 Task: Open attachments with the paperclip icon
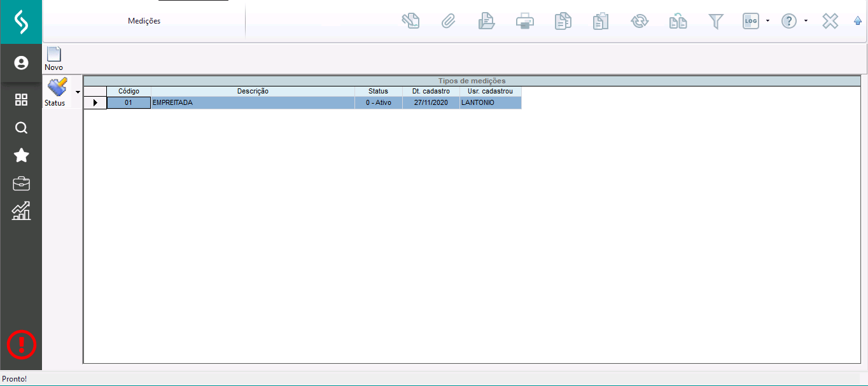pos(449,21)
